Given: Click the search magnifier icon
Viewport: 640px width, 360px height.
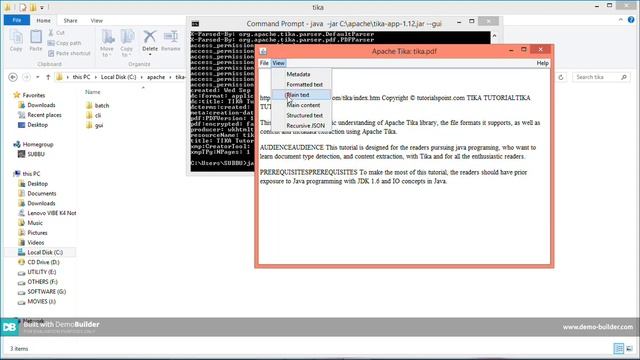Looking at the screenshot, I should (624, 77).
